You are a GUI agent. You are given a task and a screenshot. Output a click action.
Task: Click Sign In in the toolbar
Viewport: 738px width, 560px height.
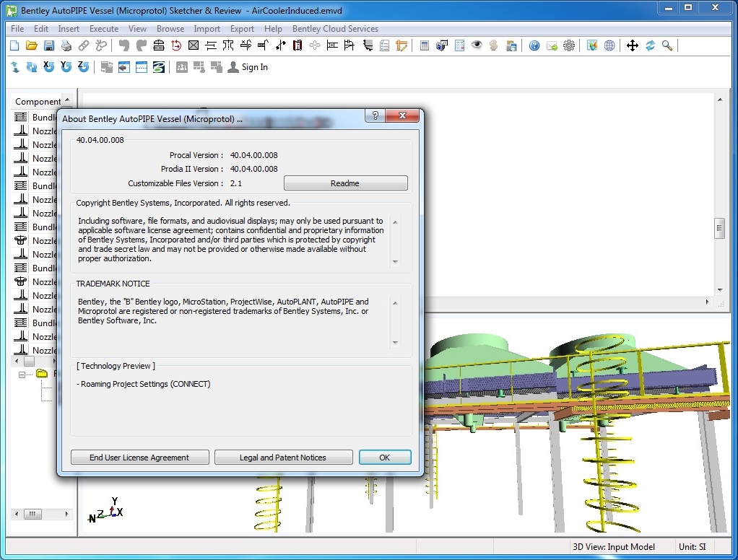tap(248, 67)
